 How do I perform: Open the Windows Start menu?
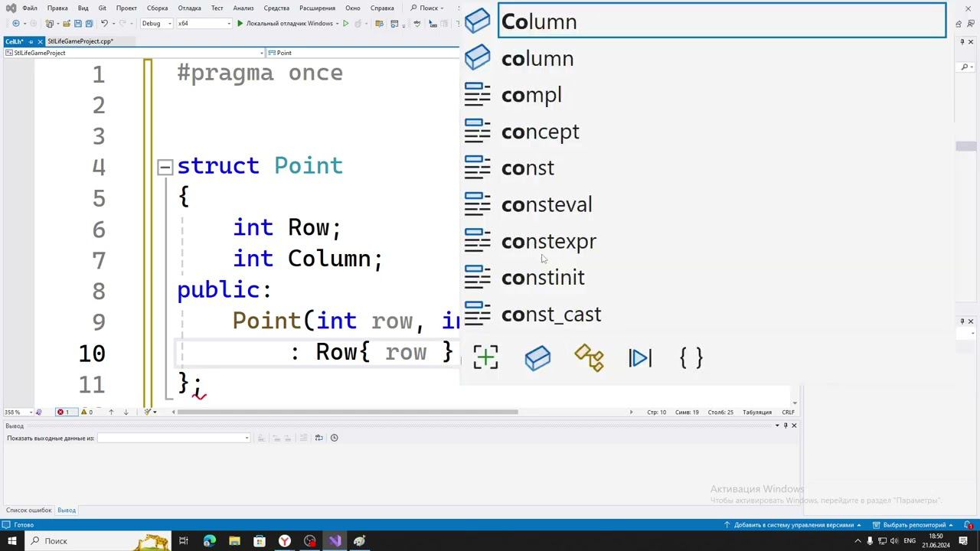coord(11,541)
